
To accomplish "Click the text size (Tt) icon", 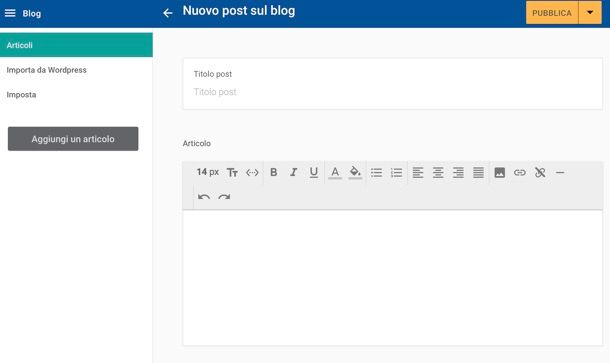I will [x=232, y=172].
